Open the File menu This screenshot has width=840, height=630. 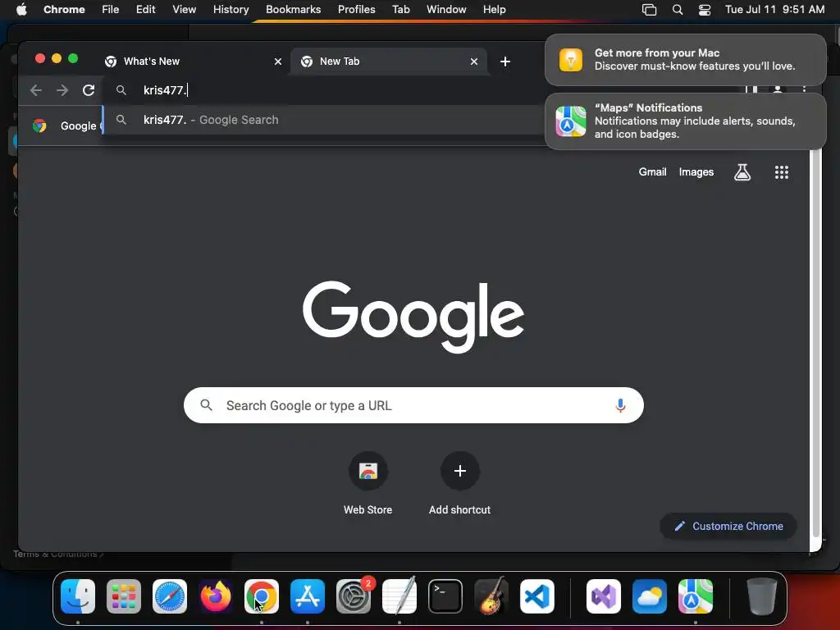point(111,10)
